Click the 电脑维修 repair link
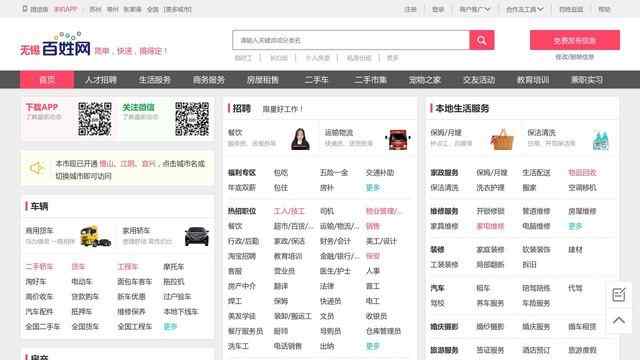640x360 pixels. pyautogui.click(x=536, y=226)
